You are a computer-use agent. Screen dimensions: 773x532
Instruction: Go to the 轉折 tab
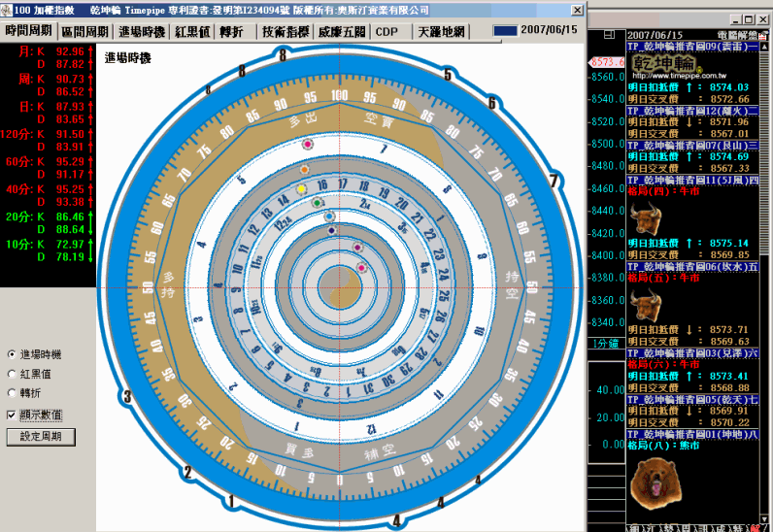pyautogui.click(x=231, y=32)
